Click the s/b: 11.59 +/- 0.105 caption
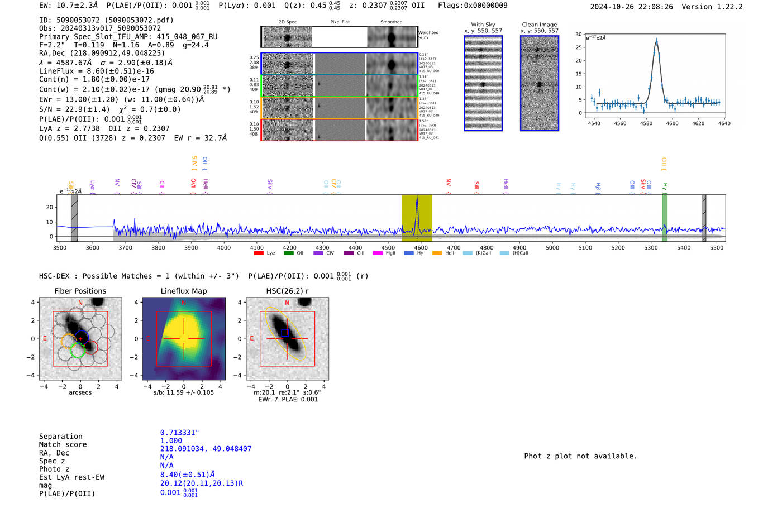This screenshot has width=782, height=532. (x=184, y=392)
